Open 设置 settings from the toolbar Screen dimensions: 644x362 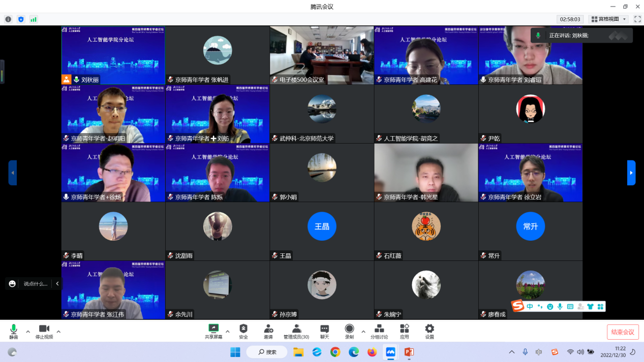(430, 332)
